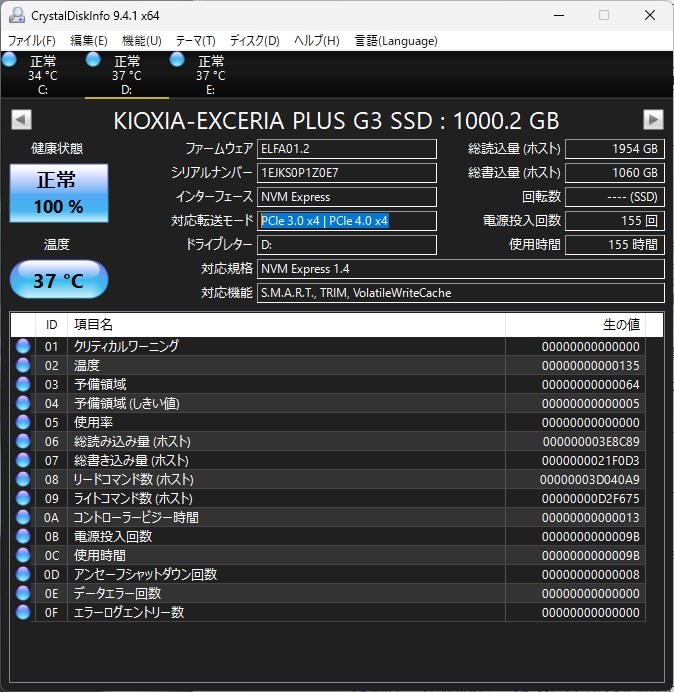The width and height of the screenshot is (674, 692).
Task: Click the highlighted PCIe 3.0 x4 transfer mode field
Action: coord(347,221)
